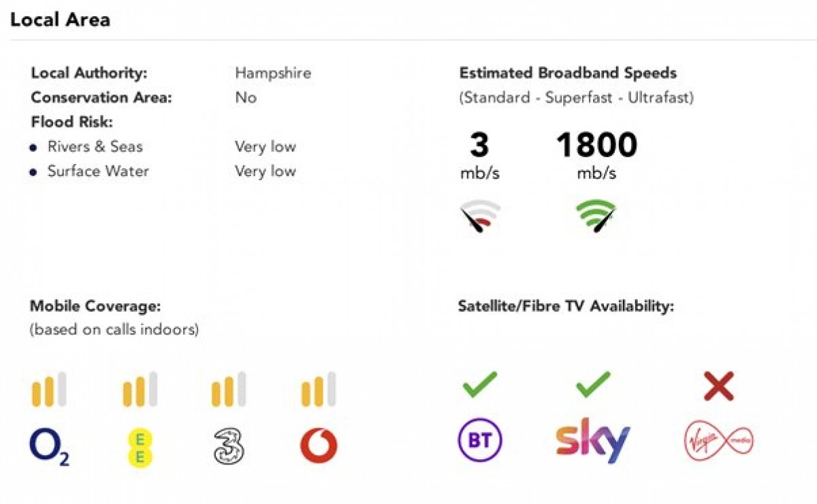Click the Three network logo
The image size is (817, 504).
coord(229,446)
